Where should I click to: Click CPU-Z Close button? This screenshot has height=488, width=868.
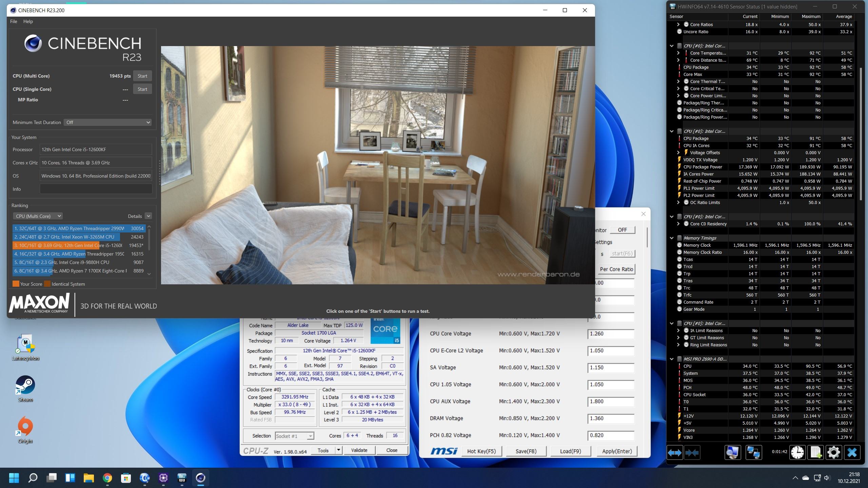(x=392, y=450)
